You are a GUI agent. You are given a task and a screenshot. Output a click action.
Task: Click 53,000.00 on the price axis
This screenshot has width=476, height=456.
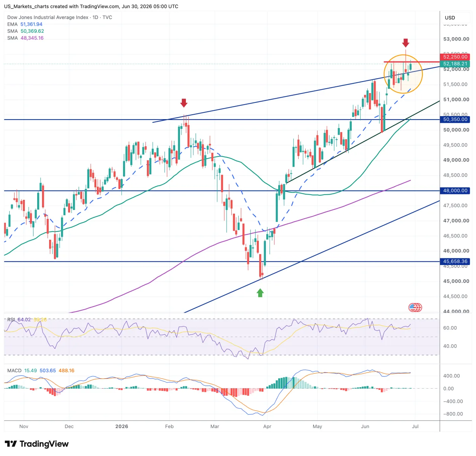(456, 39)
